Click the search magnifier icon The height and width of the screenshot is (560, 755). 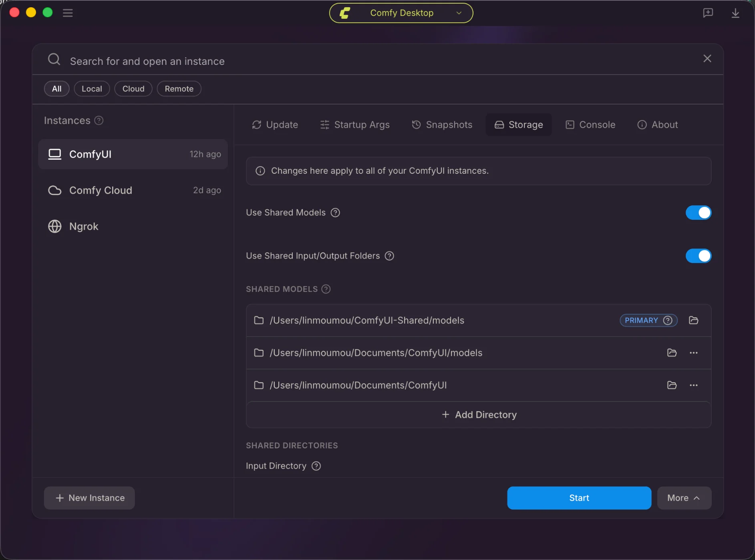coord(54,60)
